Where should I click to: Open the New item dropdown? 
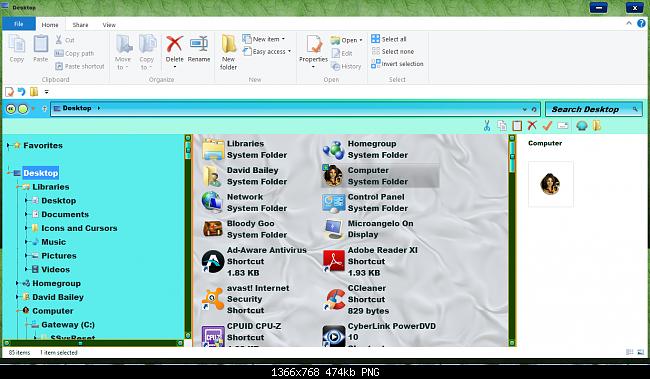pyautogui.click(x=264, y=39)
